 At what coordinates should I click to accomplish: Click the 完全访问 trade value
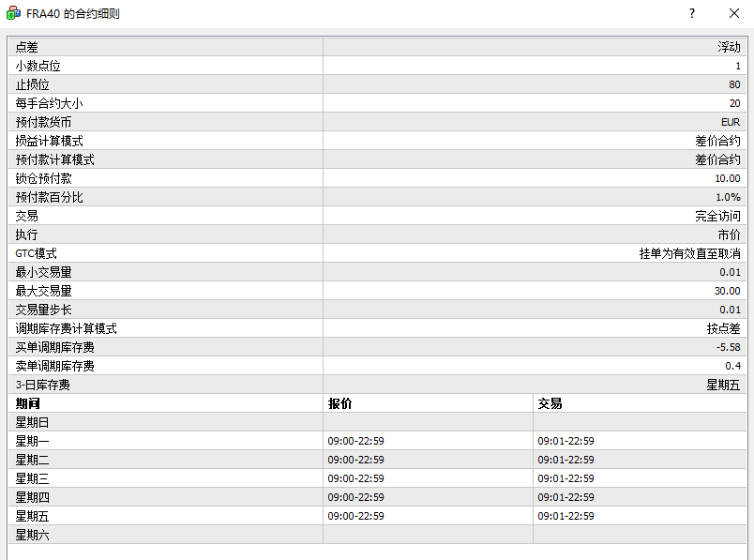(717, 216)
